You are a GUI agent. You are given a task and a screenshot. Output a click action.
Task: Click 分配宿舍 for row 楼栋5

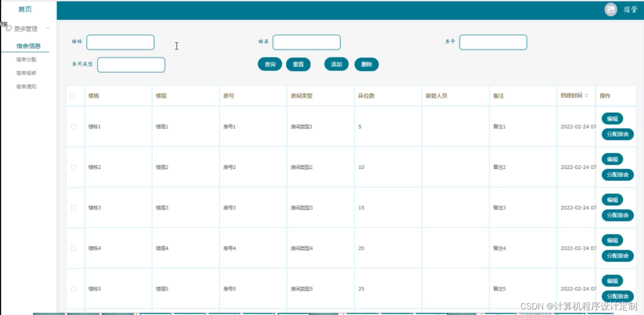tap(618, 296)
